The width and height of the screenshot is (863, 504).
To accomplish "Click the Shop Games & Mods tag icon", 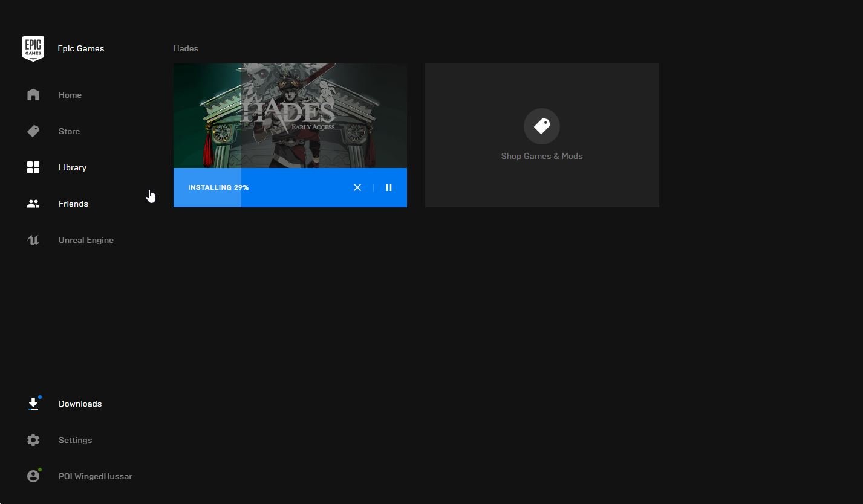I will pos(542,126).
